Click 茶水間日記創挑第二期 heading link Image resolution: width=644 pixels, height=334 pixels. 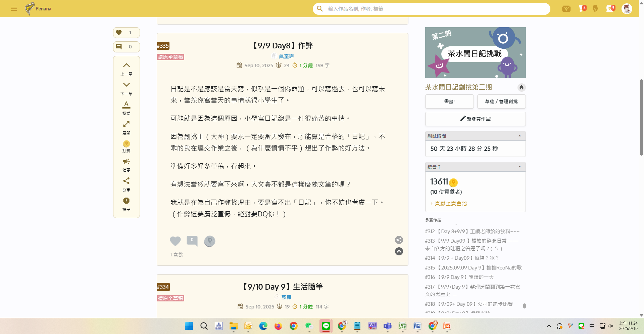pos(458,87)
